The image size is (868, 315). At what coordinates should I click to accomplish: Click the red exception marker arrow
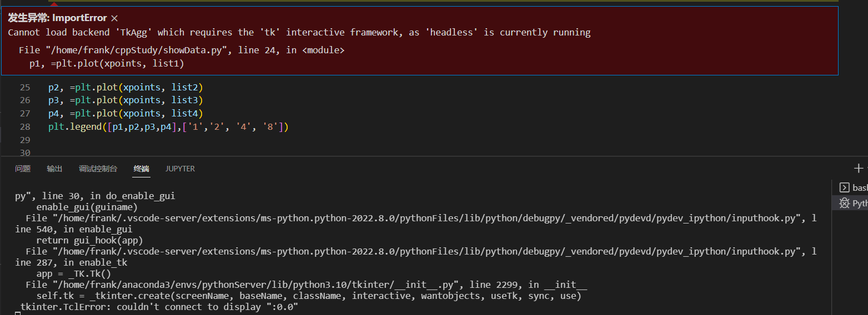(x=54, y=4)
